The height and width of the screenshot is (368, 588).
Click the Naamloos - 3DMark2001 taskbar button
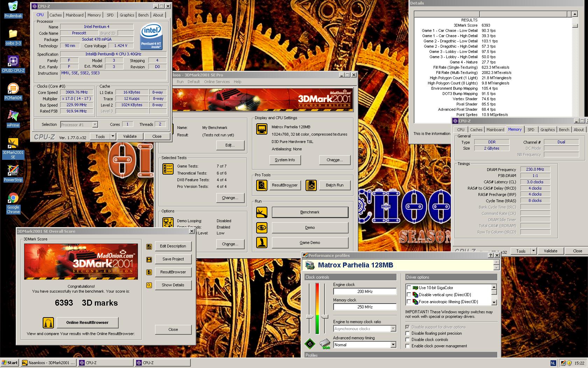click(48, 363)
